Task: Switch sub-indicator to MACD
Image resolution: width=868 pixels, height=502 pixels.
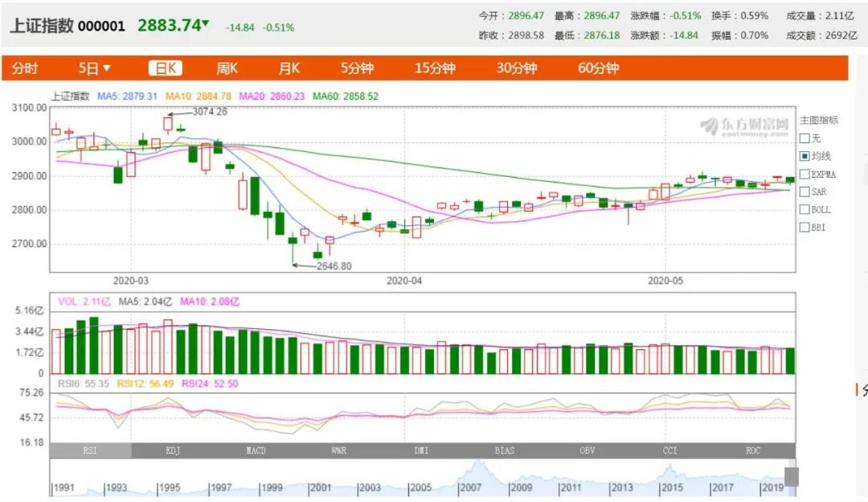Action: (256, 451)
